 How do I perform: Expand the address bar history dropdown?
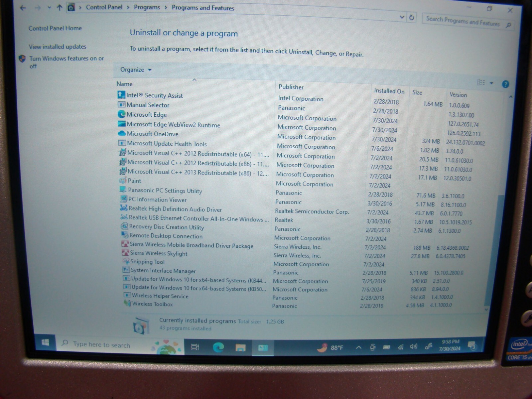pos(402,17)
